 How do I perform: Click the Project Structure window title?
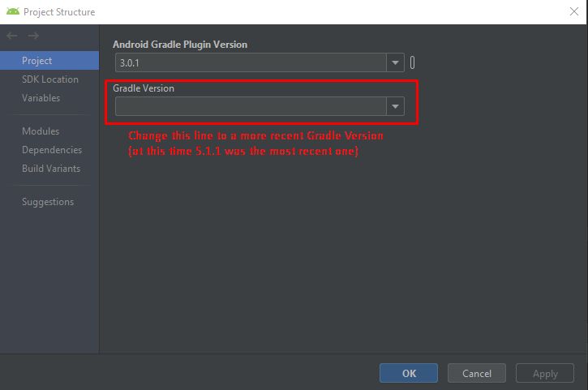[x=59, y=12]
